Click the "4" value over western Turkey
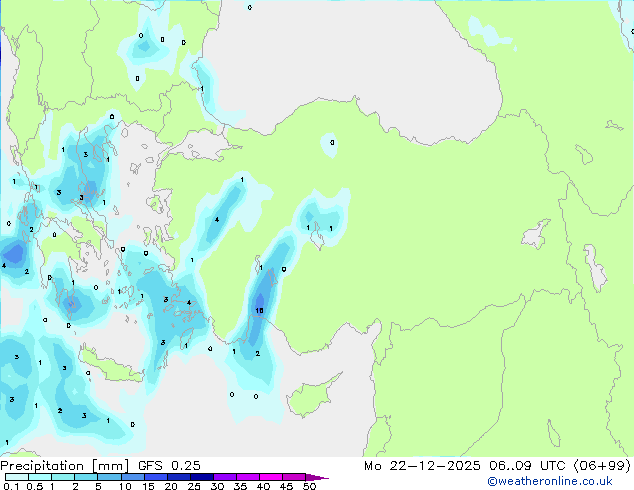The width and height of the screenshot is (634, 490). (x=217, y=220)
